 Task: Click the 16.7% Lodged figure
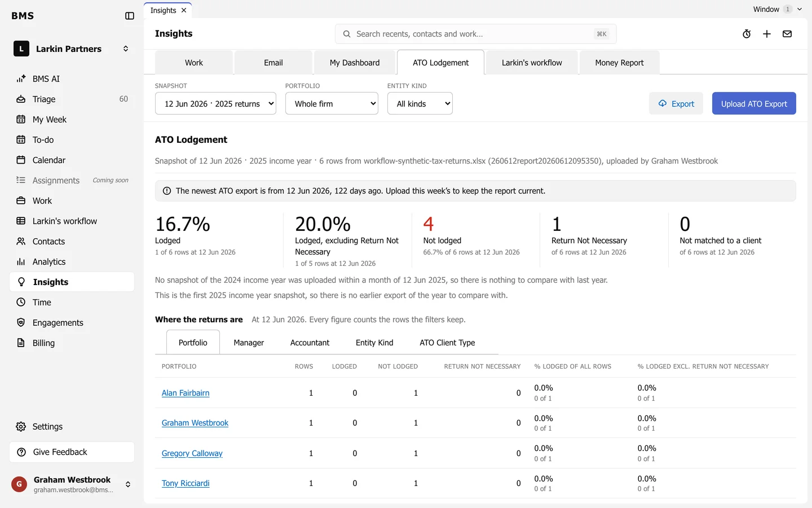[183, 224]
